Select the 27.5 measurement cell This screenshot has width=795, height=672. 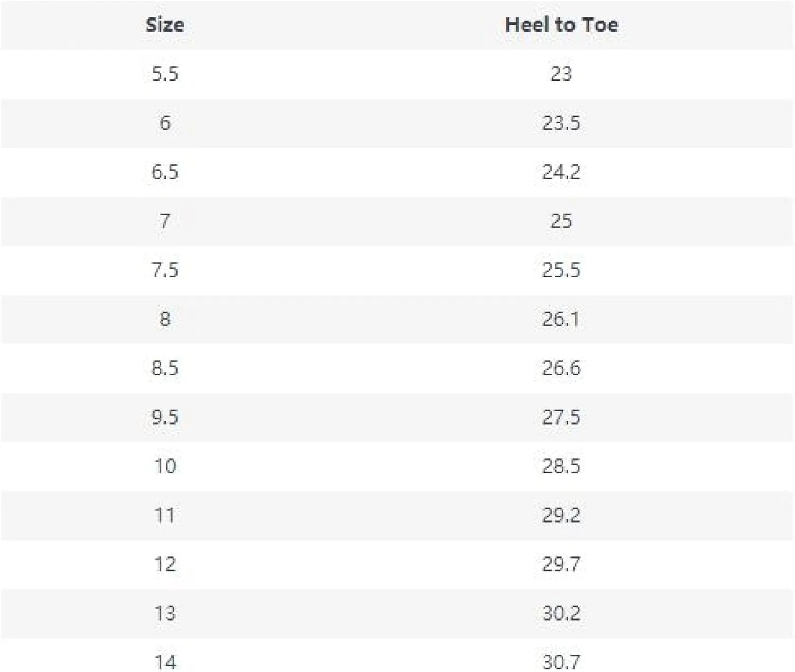561,417
